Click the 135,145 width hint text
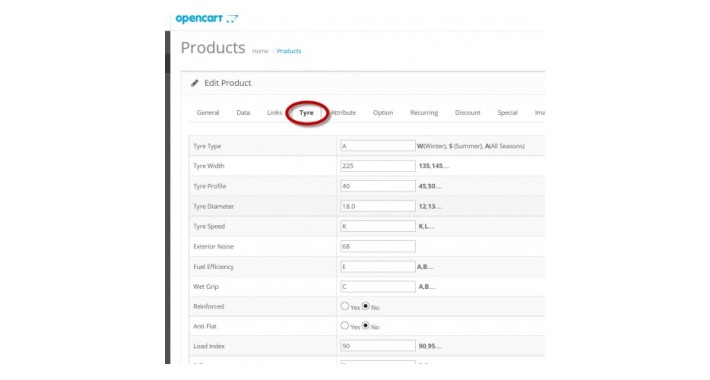 pos(434,166)
